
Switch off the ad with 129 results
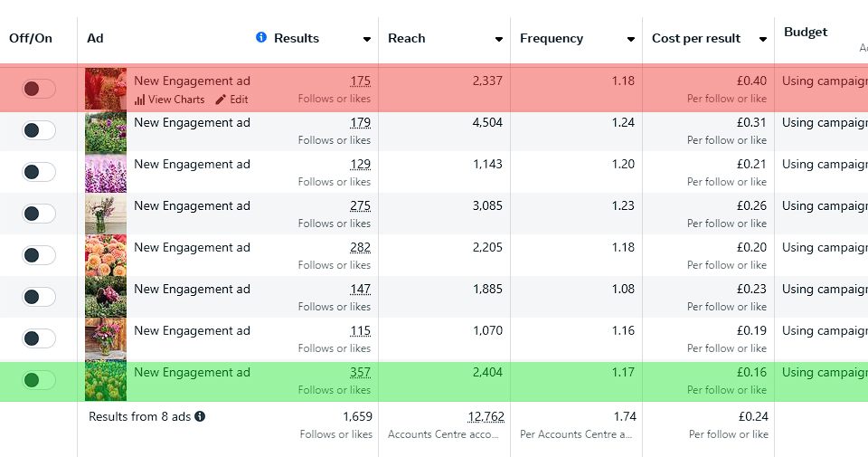pos(39,172)
